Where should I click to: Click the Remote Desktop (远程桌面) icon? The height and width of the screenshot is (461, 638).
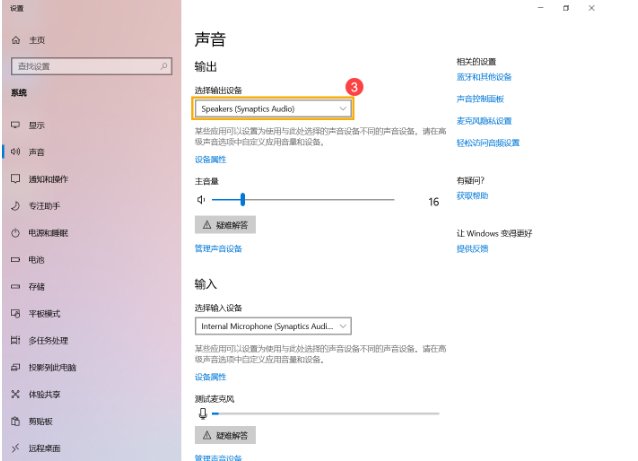15,448
